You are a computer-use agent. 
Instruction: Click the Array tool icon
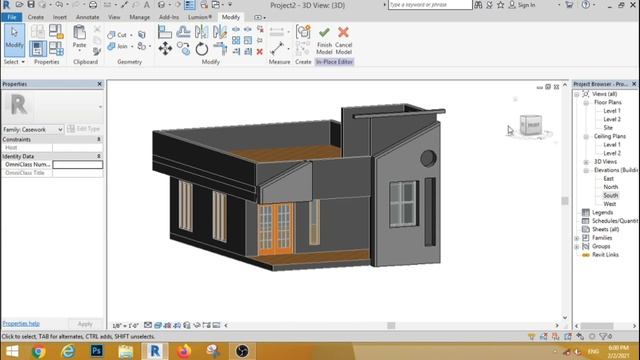click(x=236, y=40)
